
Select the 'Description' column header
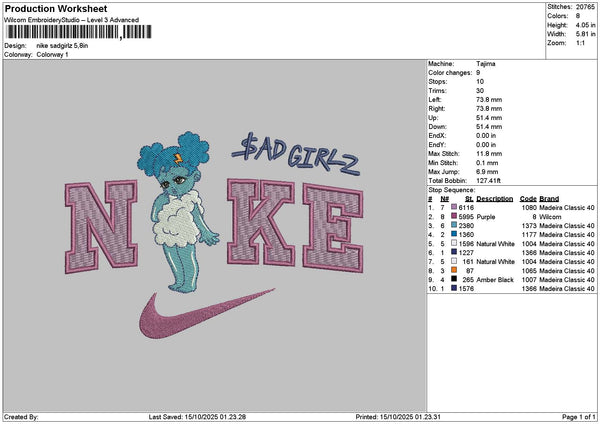tap(494, 199)
